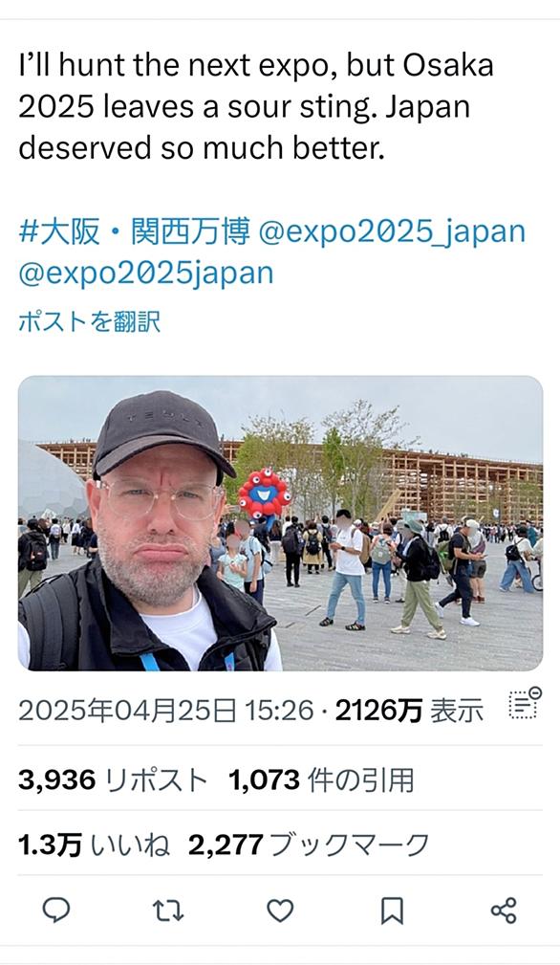Viewport: 560px width, 965px height.
Task: Open the @expo2025_japan mention
Action: [392, 232]
